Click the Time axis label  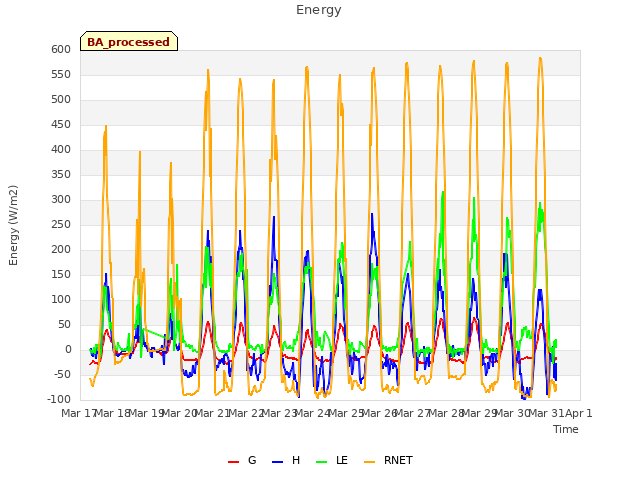(566, 429)
